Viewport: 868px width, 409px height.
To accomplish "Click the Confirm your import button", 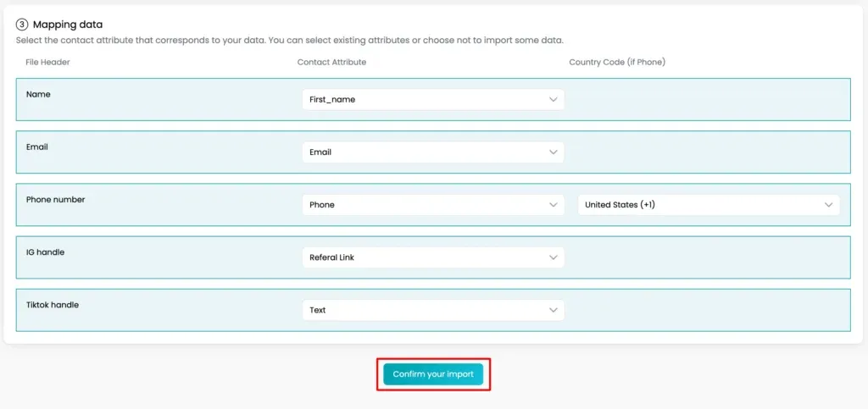I will 433,374.
